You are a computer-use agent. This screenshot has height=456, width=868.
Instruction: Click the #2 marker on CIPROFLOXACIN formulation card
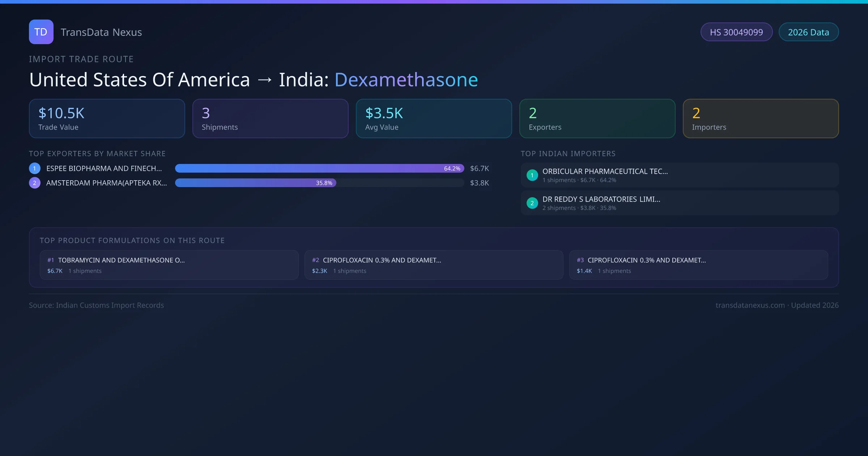coord(315,260)
